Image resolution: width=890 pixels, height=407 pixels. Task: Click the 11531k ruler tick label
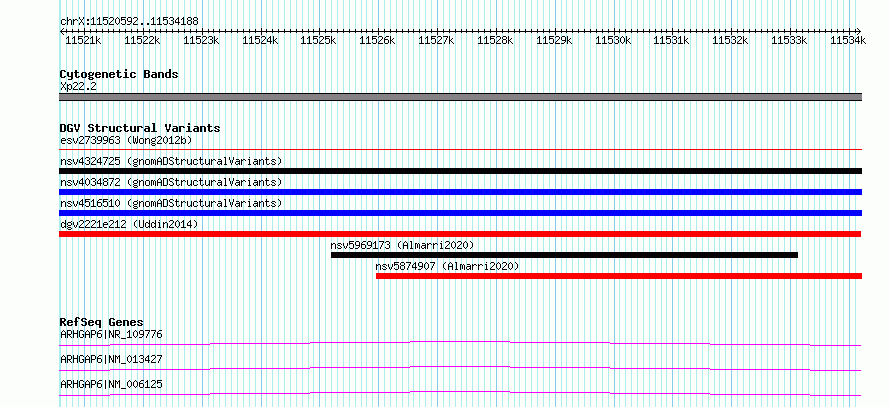click(x=671, y=40)
